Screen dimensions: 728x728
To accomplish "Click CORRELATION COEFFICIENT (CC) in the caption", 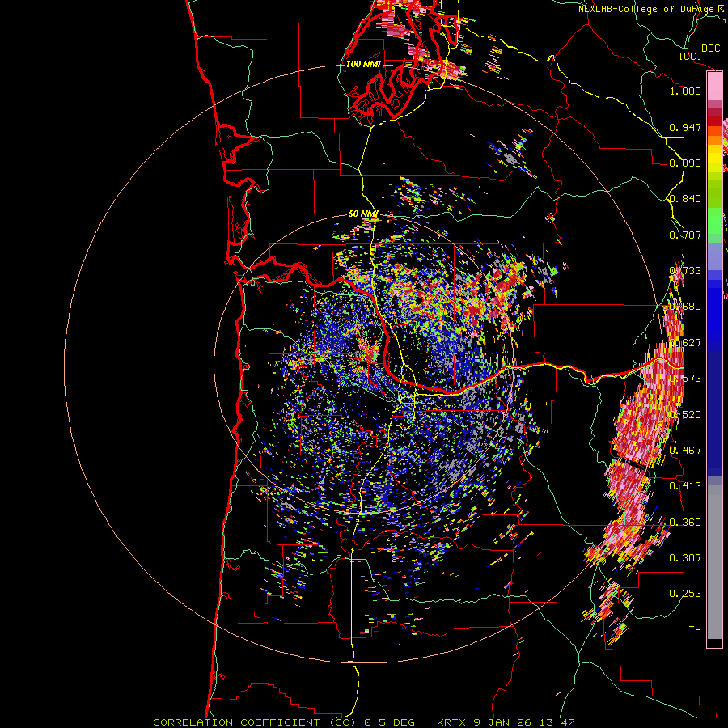I will coord(255,722).
